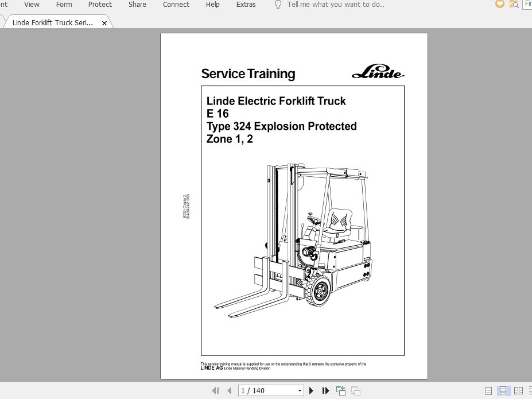Open the Form menu

tap(64, 5)
